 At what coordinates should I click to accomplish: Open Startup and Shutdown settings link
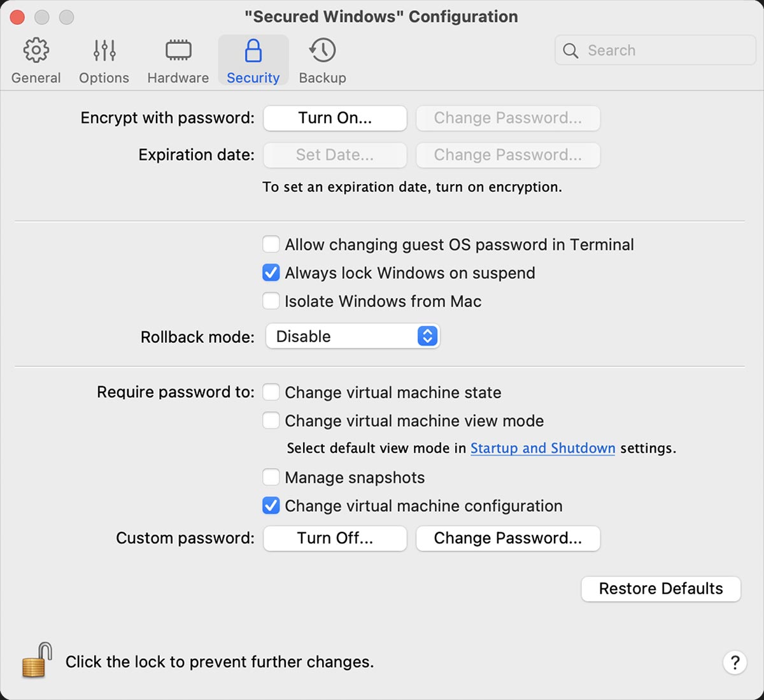(542, 448)
